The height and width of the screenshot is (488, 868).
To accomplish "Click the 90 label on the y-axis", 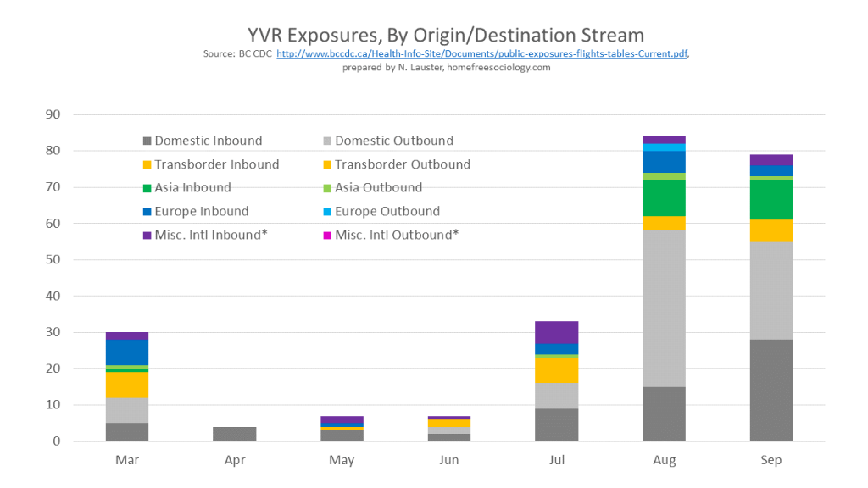I will coord(54,114).
